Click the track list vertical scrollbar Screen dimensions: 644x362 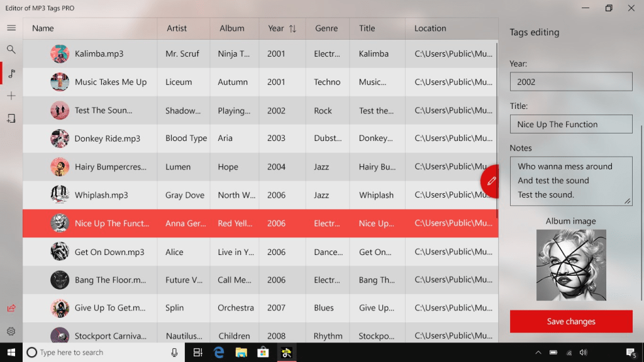click(x=497, y=126)
